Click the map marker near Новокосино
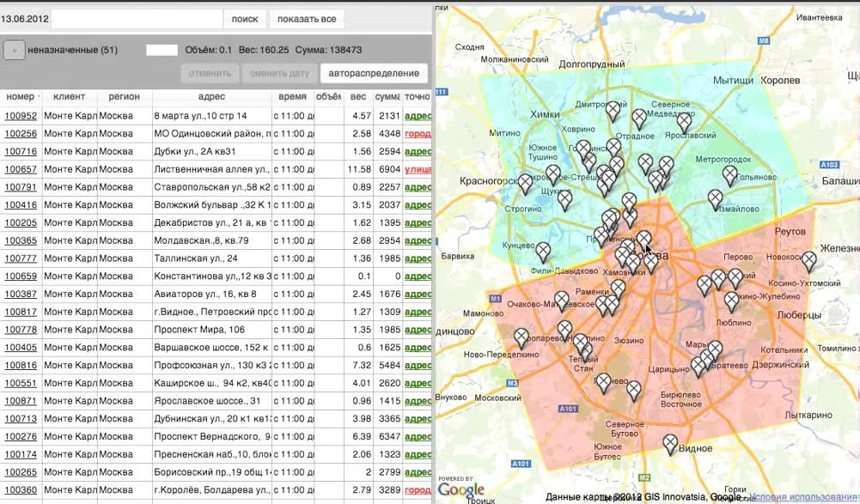Viewport: 860px width, 504px height. (808, 261)
